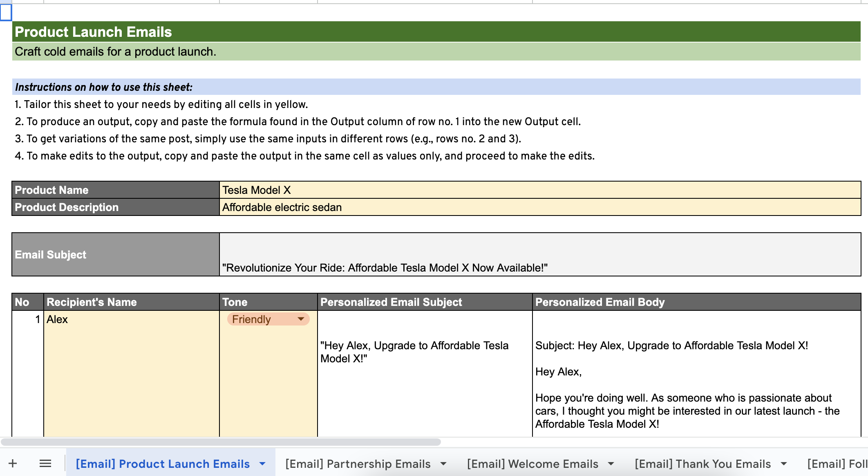Select the No column header cell
This screenshot has height=476, width=868.
(28, 302)
